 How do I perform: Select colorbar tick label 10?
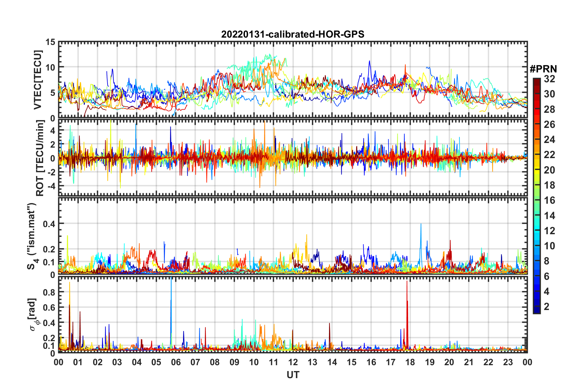549,246
